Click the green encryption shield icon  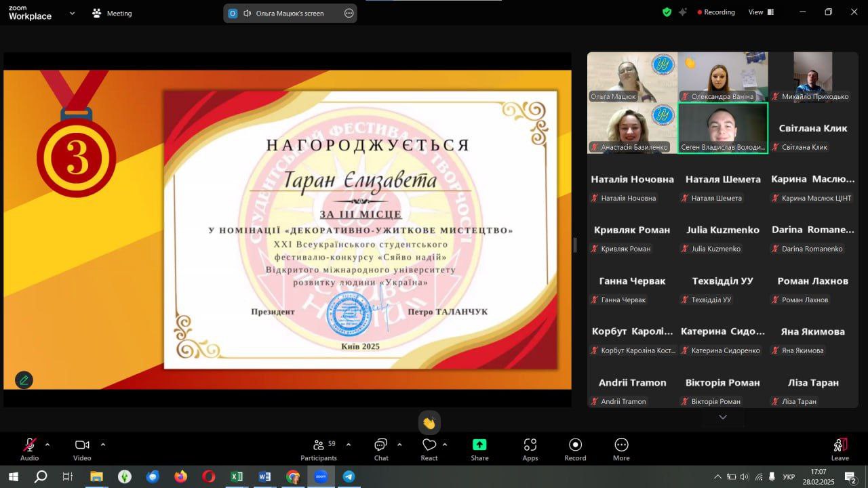667,12
